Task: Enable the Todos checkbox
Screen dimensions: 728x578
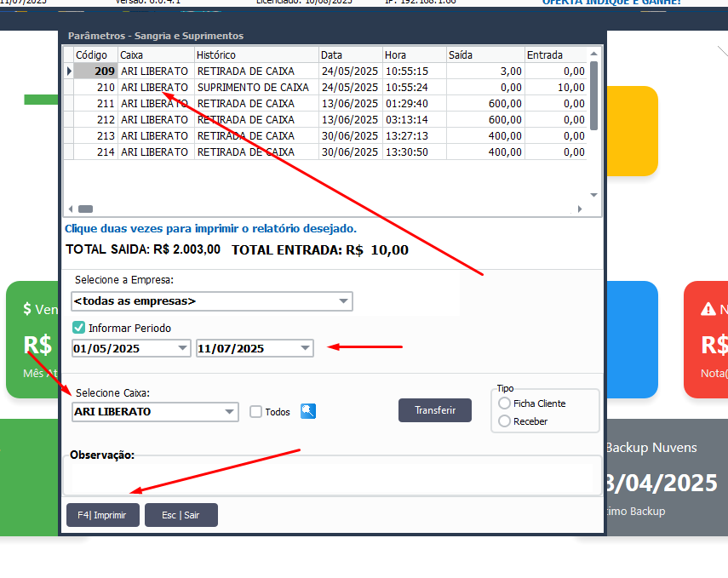Action: 255,412
